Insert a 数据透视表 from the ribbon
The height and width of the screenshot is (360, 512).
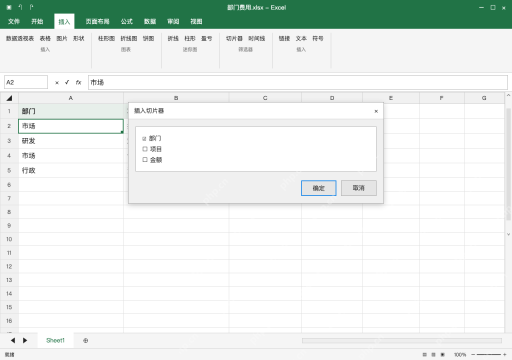coord(20,39)
